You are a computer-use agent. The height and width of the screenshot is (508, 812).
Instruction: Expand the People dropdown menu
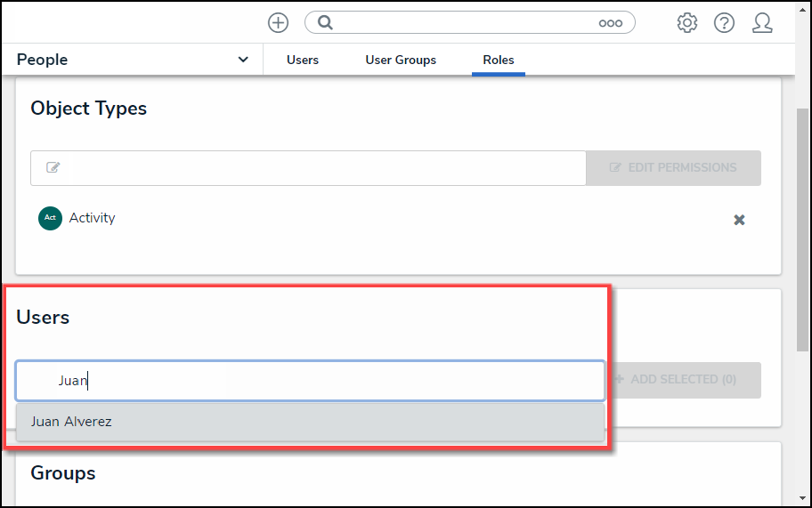243,60
